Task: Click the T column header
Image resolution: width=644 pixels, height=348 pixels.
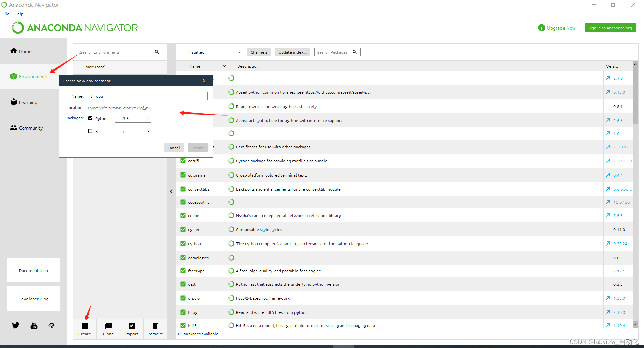Action: (231, 66)
